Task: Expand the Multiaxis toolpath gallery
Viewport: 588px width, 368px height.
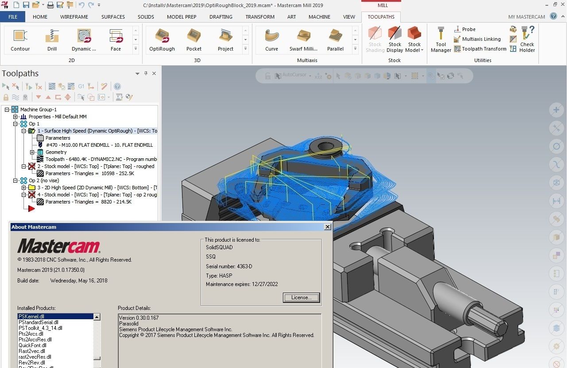Action: [355, 49]
